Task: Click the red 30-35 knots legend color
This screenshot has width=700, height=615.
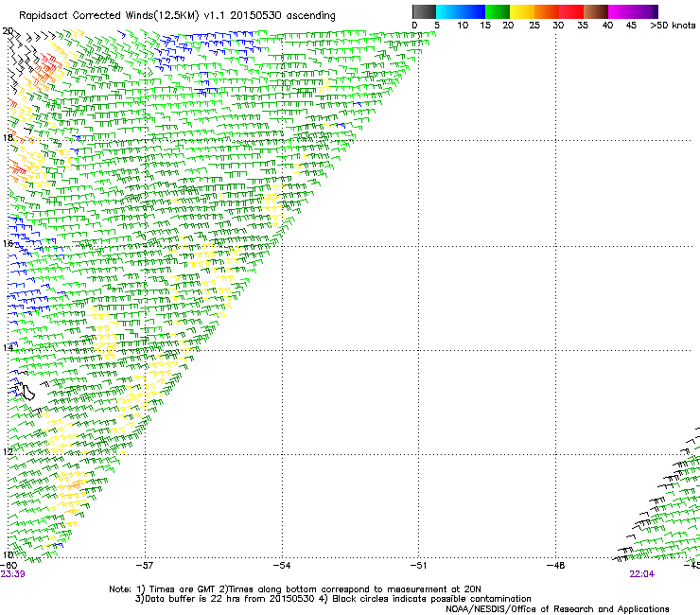Action: pyautogui.click(x=571, y=11)
